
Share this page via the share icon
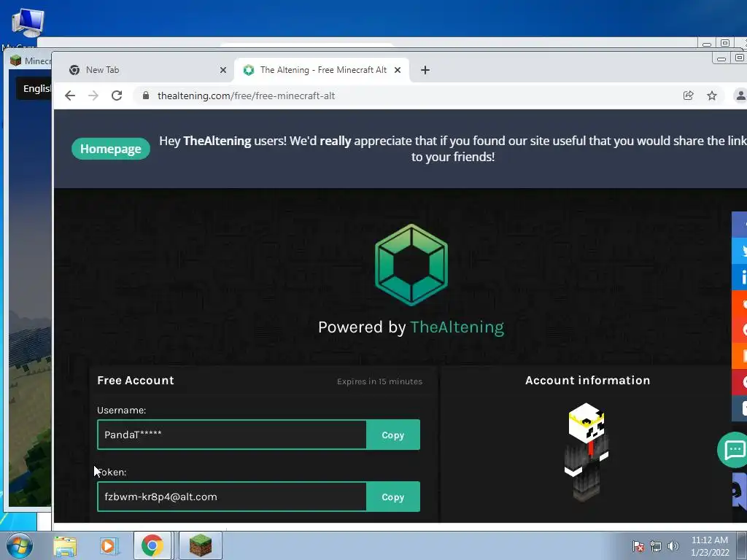(689, 96)
